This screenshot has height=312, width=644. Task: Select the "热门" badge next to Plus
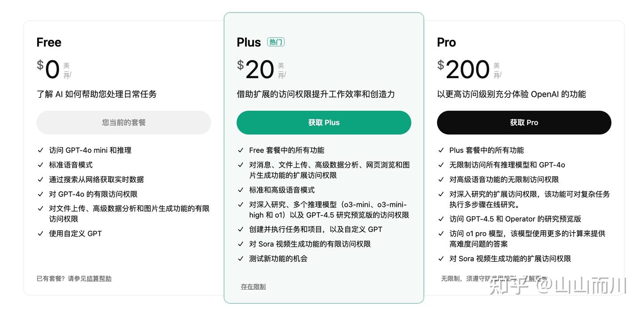275,42
